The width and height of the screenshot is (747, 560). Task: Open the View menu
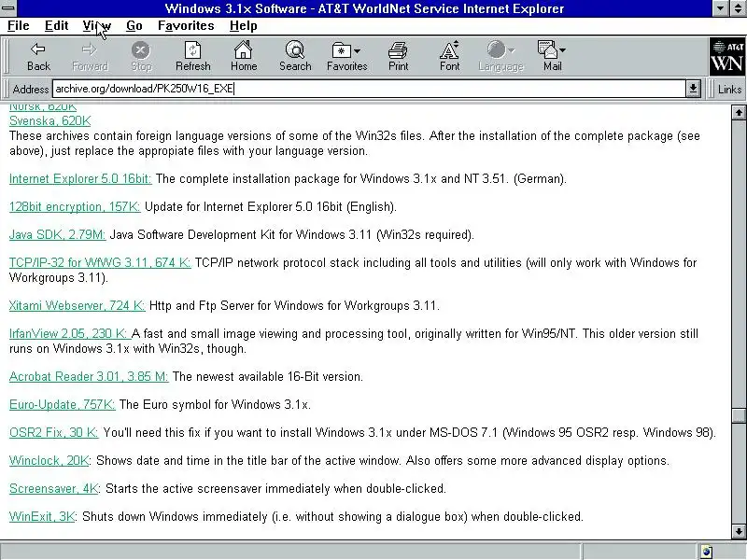(x=97, y=26)
